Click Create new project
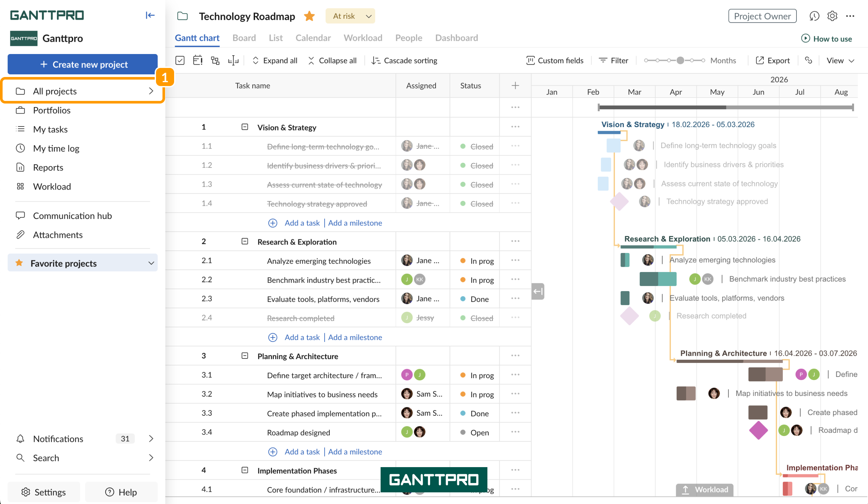This screenshot has height=504, width=868. [83, 64]
